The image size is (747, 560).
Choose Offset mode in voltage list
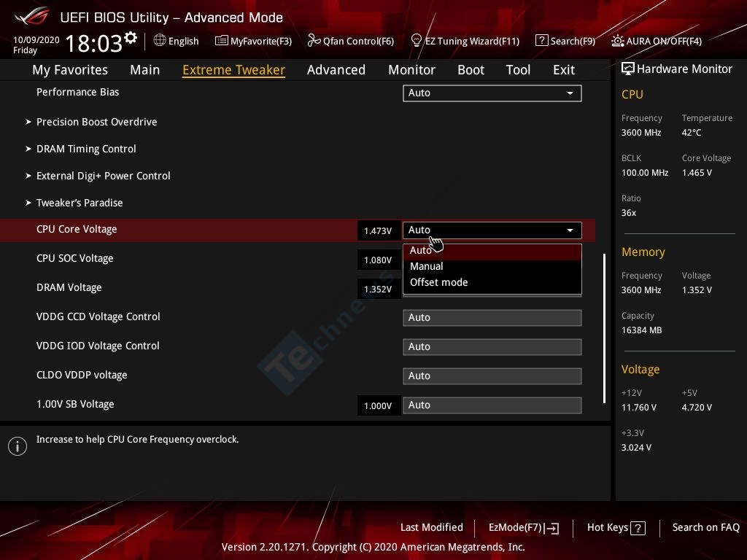[492, 282]
